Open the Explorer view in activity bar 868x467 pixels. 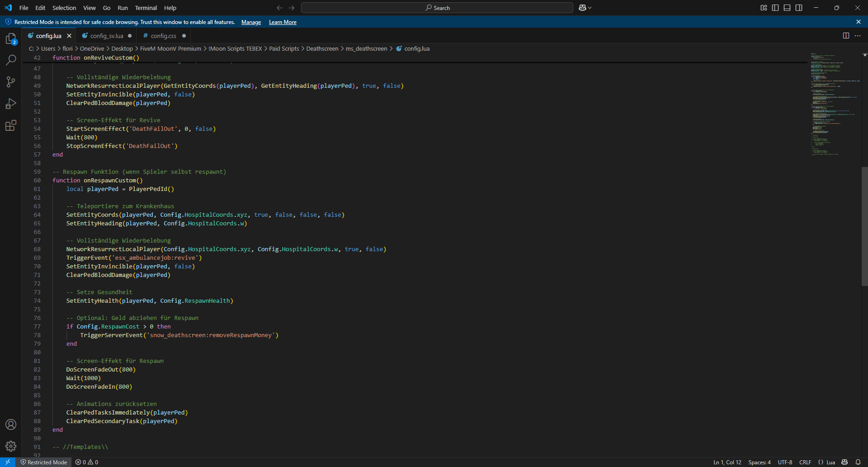coord(11,39)
